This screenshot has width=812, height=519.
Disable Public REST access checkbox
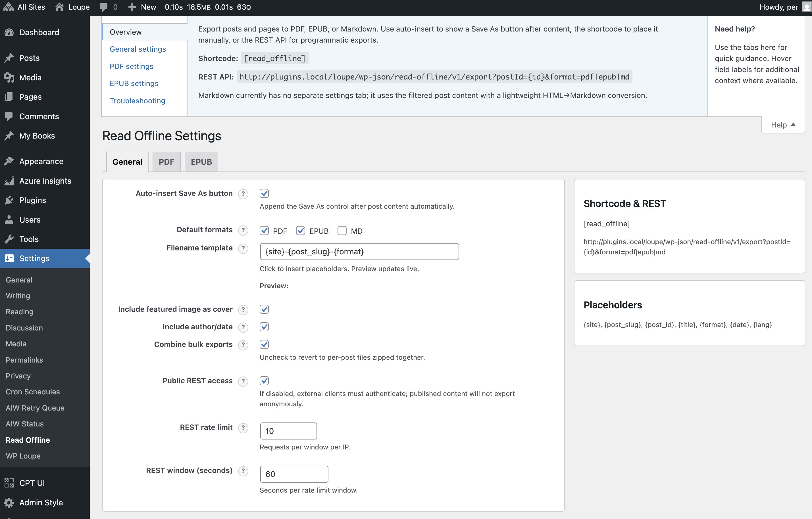264,381
